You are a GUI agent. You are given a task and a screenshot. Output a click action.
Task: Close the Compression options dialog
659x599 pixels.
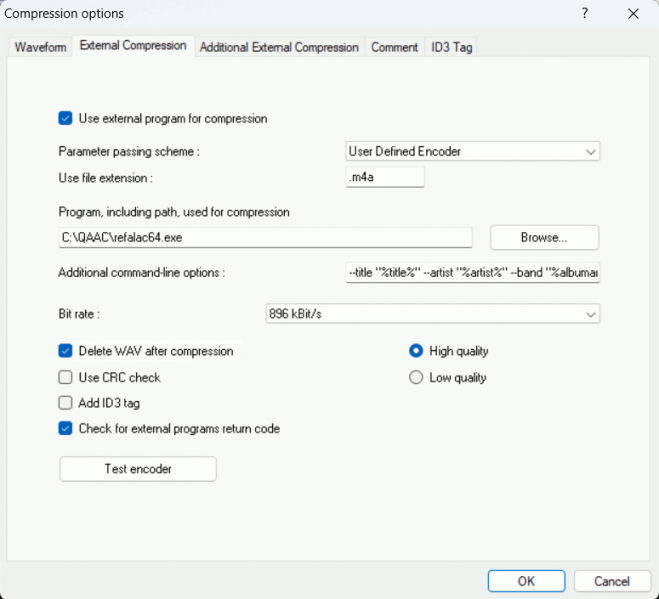pos(633,14)
